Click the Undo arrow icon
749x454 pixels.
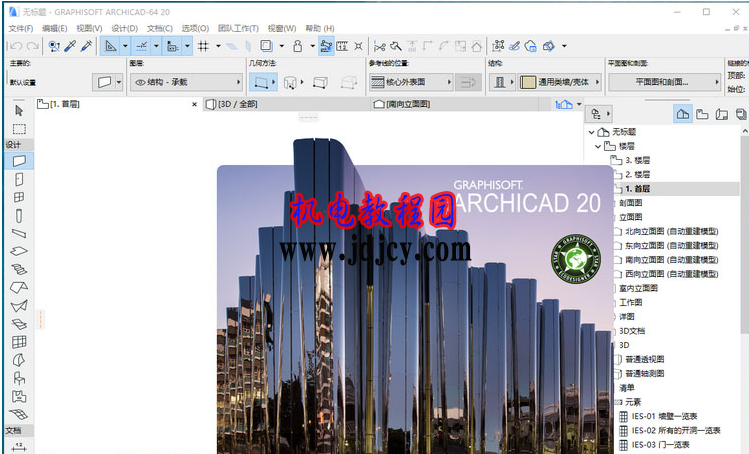click(x=16, y=46)
